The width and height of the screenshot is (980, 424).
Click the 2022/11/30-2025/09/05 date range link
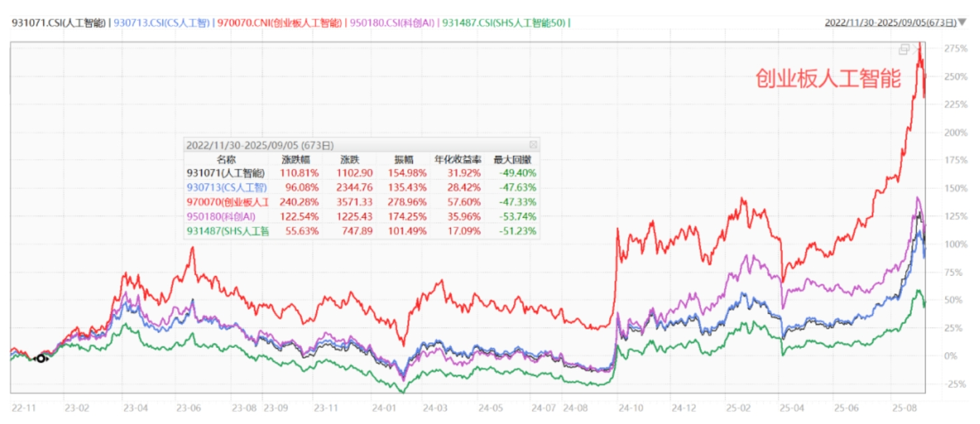[x=890, y=23]
